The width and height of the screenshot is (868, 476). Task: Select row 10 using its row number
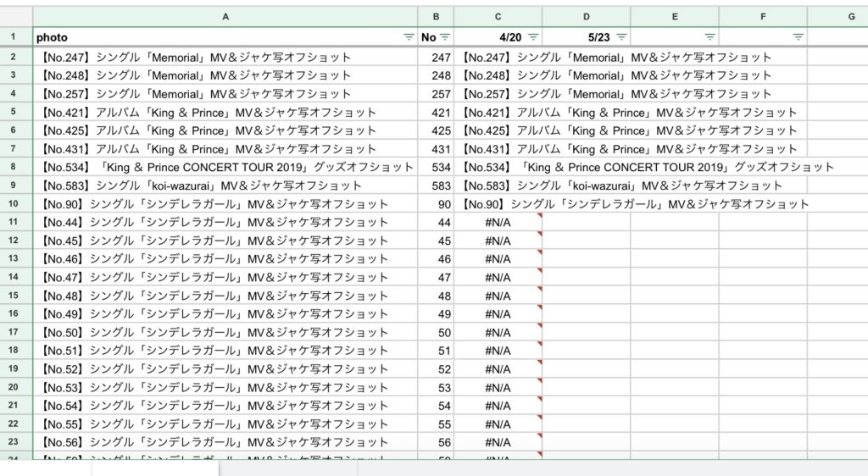[x=16, y=204]
